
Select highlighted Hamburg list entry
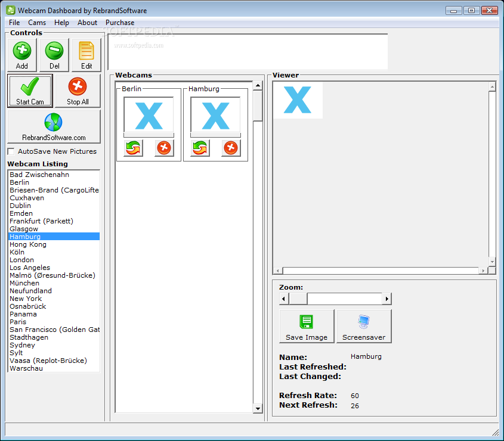pyautogui.click(x=54, y=237)
